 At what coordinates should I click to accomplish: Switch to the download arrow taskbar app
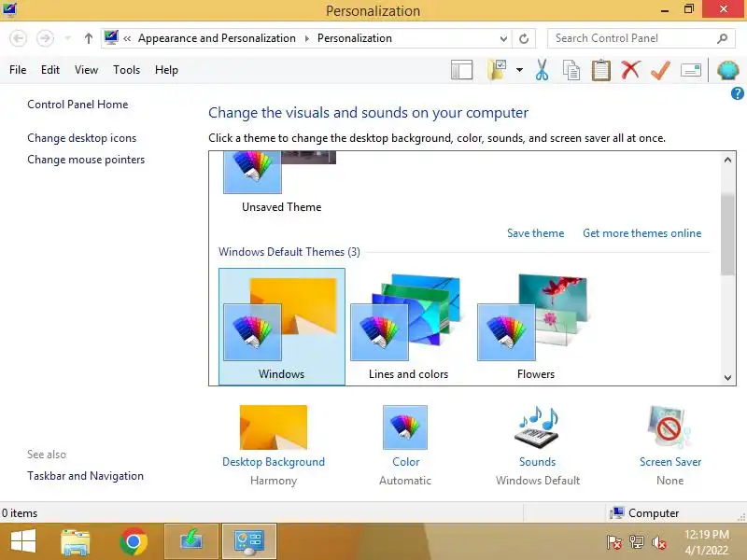[x=191, y=541]
